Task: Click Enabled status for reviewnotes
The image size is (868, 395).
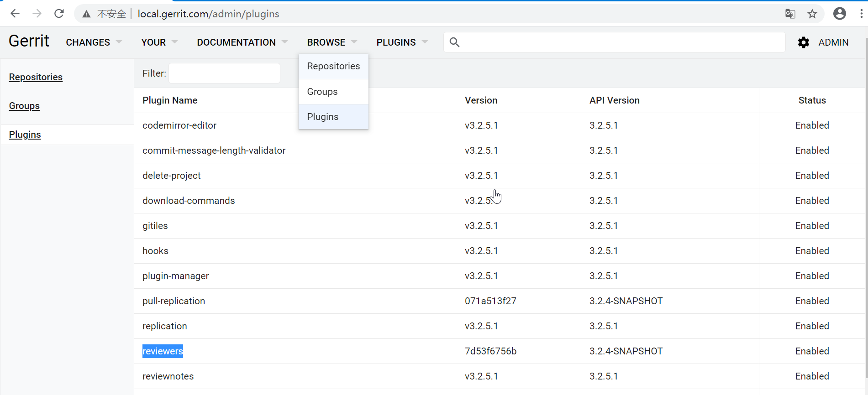Action: point(812,376)
